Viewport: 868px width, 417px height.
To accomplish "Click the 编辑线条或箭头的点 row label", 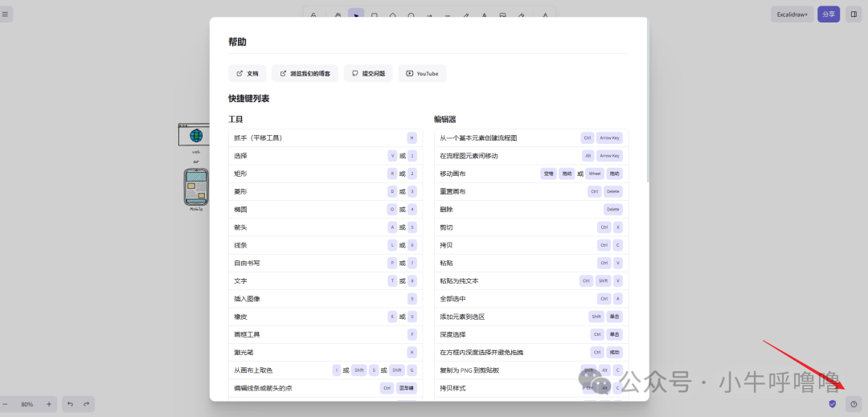I will click(263, 388).
